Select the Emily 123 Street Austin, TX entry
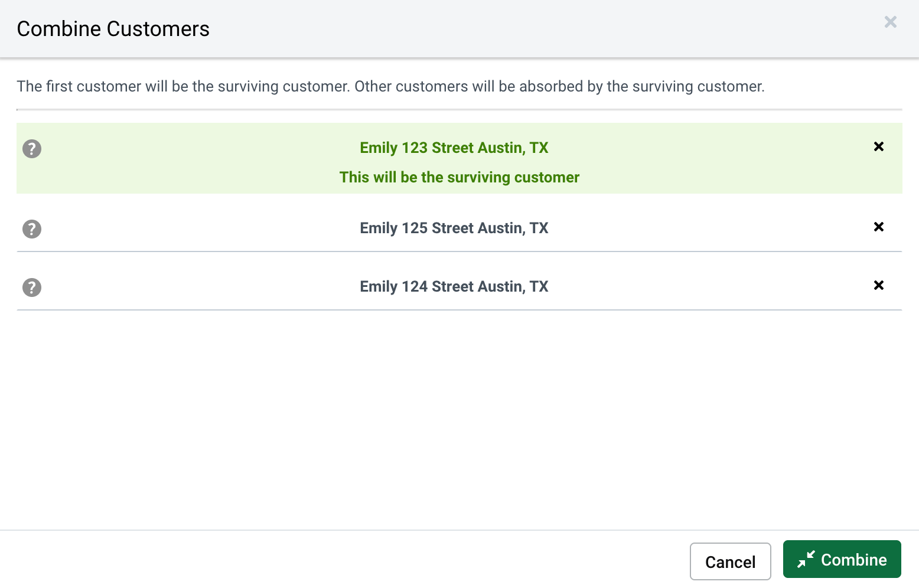This screenshot has height=588, width=919. point(454,148)
